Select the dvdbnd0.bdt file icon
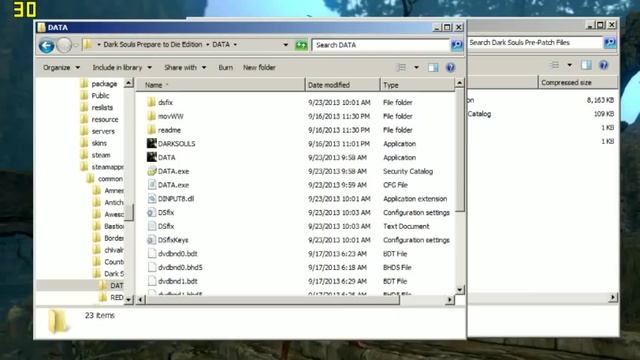The width and height of the screenshot is (640, 360). (151, 253)
